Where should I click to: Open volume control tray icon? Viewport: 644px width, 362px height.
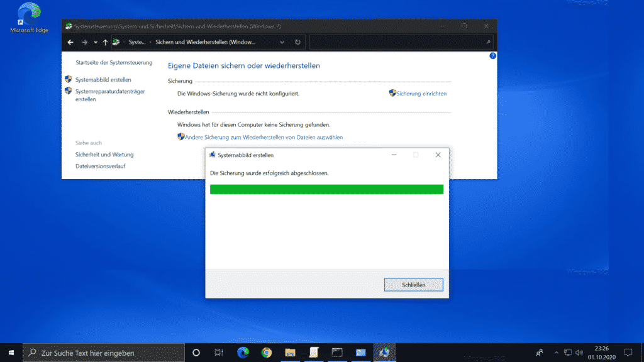[x=579, y=353]
